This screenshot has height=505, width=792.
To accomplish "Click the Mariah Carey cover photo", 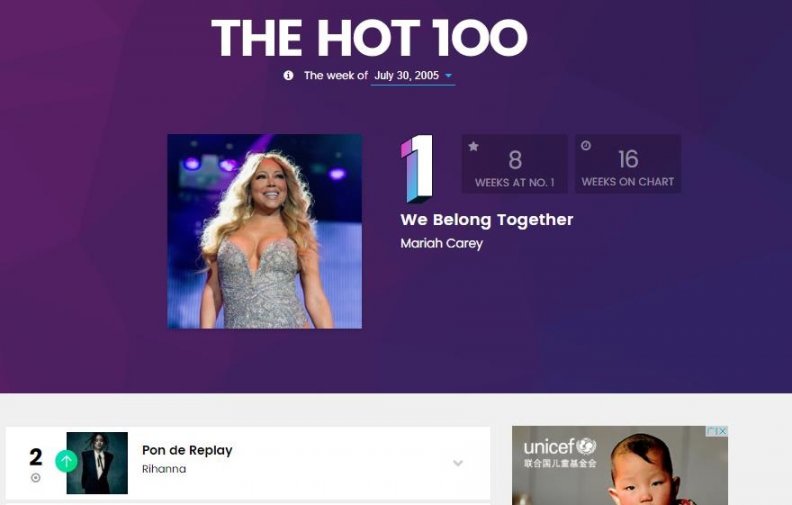I will pos(265,231).
